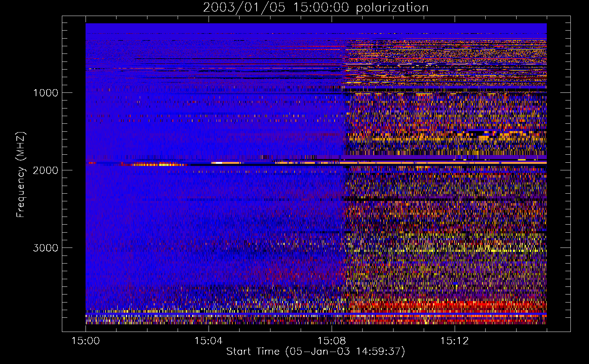Click the 2000 frequency tick label

tap(46, 170)
